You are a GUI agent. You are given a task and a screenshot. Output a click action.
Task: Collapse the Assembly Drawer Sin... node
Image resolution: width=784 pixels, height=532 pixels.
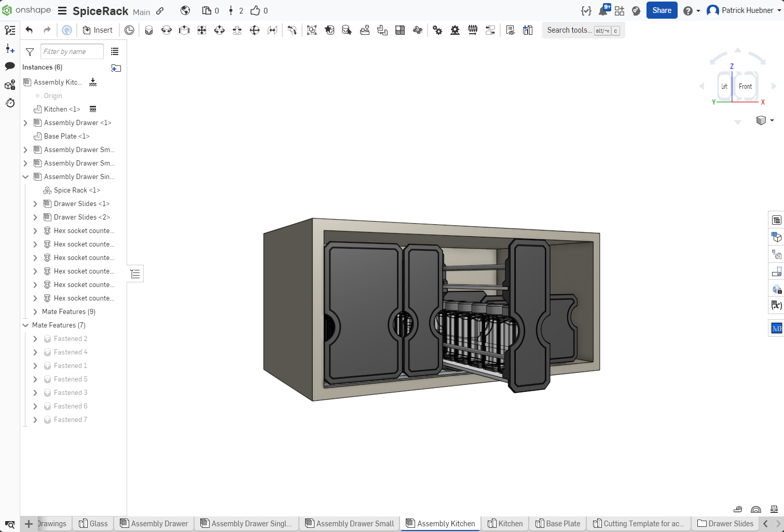(x=25, y=177)
